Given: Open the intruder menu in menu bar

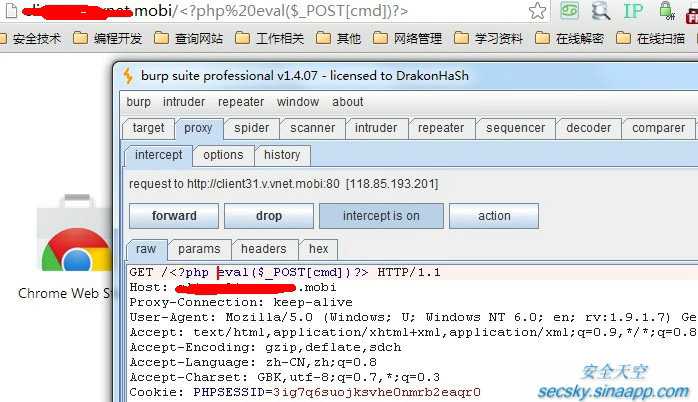Looking at the screenshot, I should click(184, 102).
